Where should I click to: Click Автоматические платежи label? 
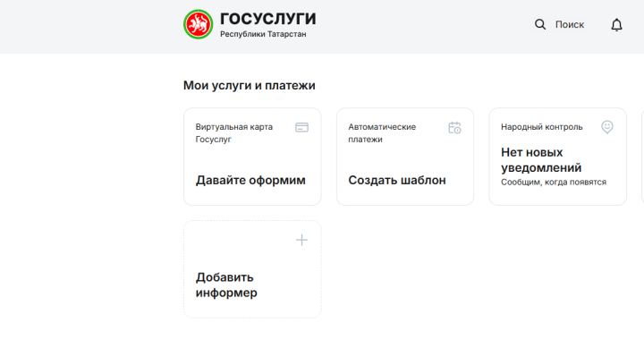coord(382,133)
